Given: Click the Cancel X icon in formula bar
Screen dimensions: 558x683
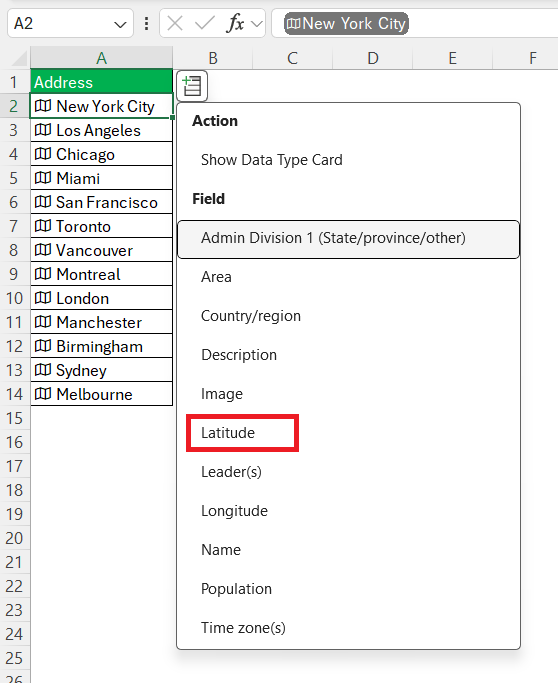Looking at the screenshot, I should click(x=175, y=23).
